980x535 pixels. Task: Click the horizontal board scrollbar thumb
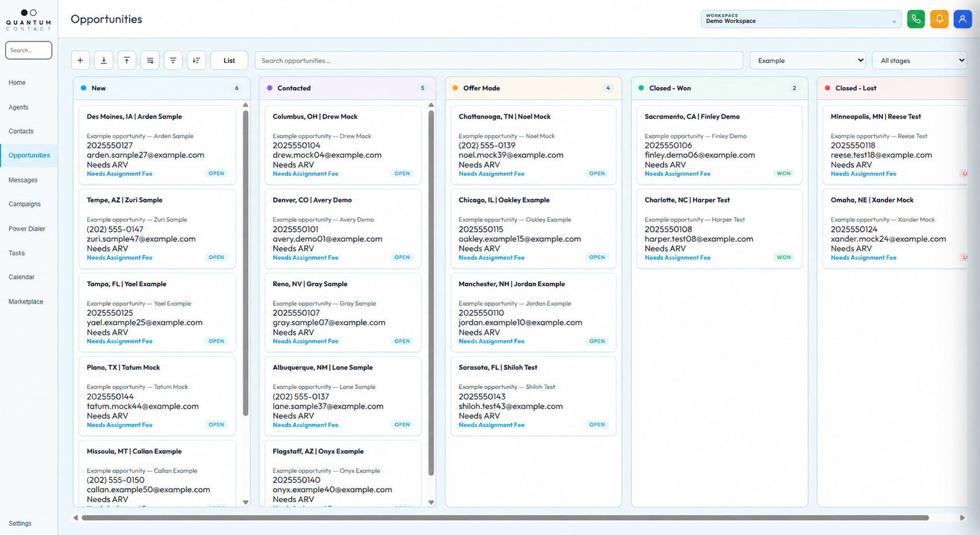(x=505, y=518)
